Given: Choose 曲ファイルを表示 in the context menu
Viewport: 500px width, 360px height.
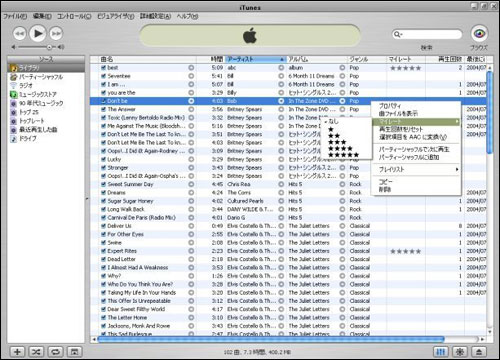Looking at the screenshot, I should pos(416,114).
